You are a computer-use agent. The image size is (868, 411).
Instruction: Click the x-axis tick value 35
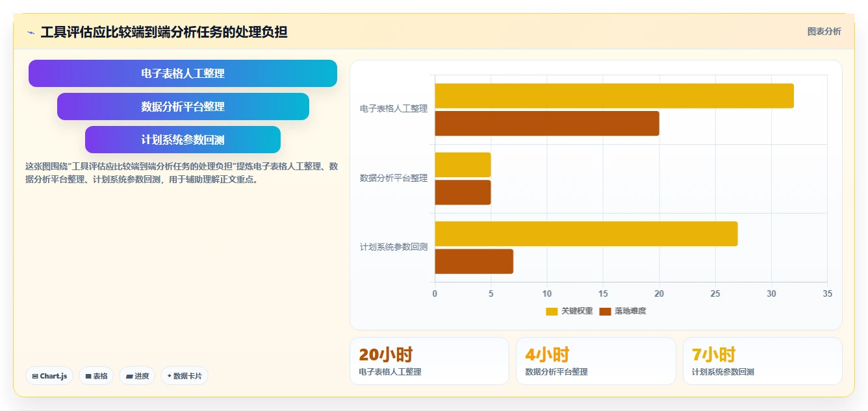pyautogui.click(x=827, y=293)
